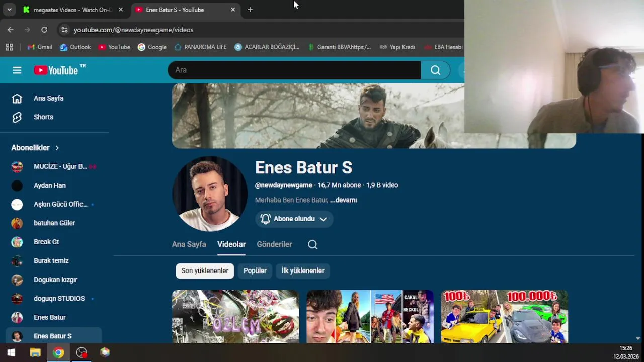Open Burak temiz subscription
This screenshot has height=362, width=644.
[54, 260]
